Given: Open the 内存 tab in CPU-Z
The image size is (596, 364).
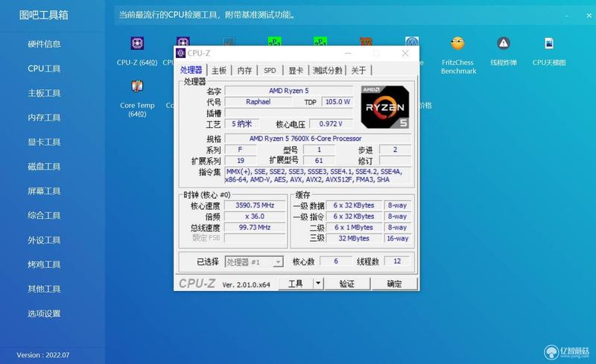Looking at the screenshot, I should tap(244, 70).
